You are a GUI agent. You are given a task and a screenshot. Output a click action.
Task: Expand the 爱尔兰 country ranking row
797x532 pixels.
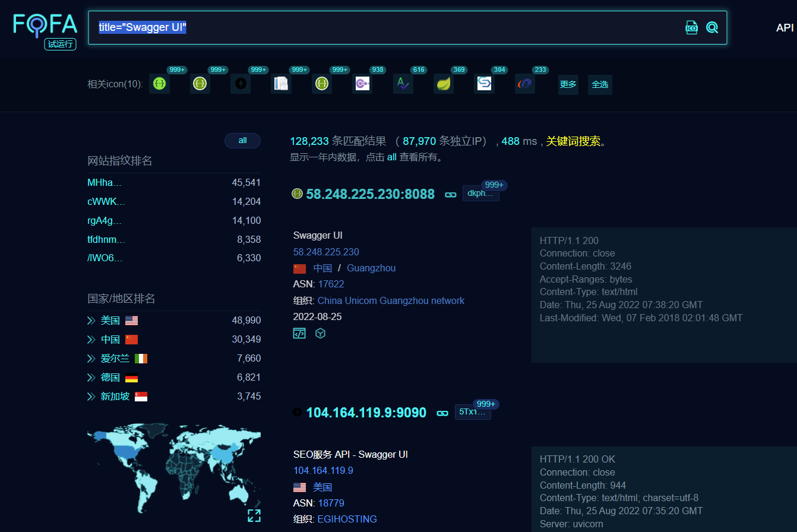coord(91,359)
